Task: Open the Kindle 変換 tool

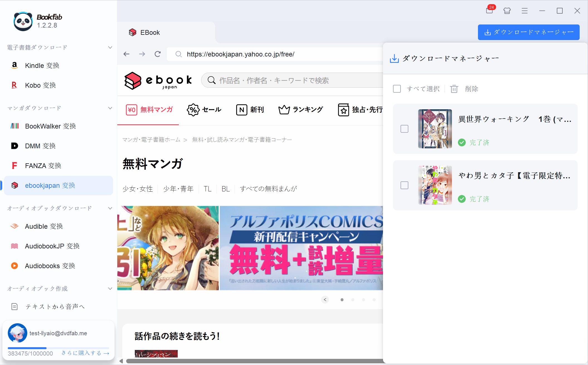Action: 42,65
